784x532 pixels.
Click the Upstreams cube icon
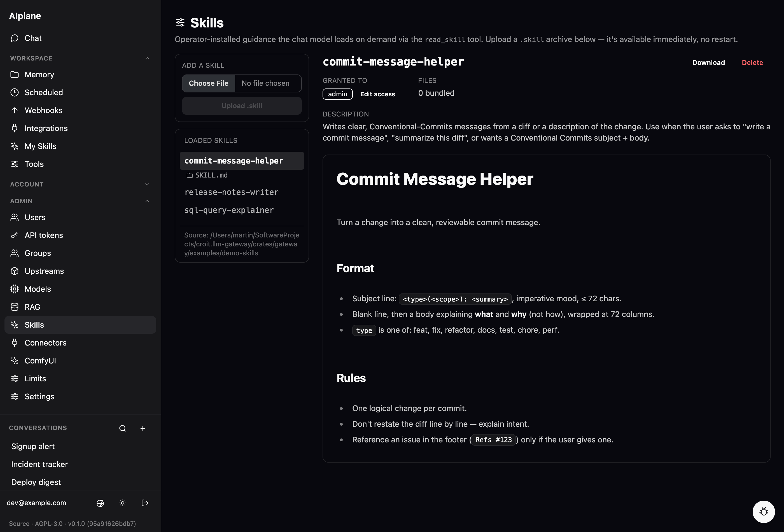point(15,271)
